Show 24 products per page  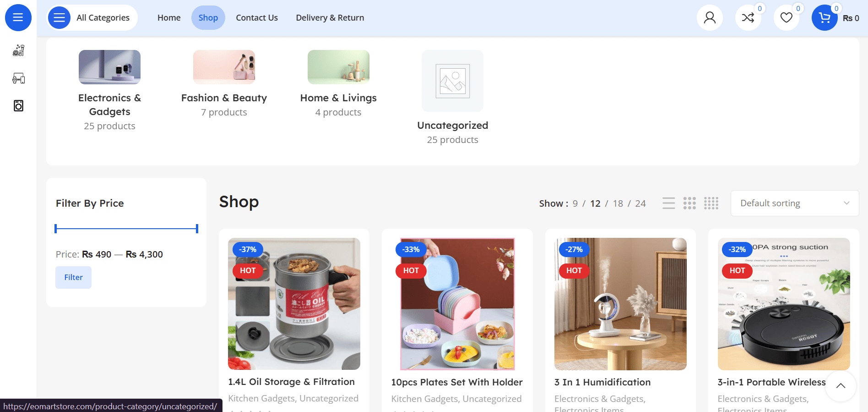[x=640, y=203]
